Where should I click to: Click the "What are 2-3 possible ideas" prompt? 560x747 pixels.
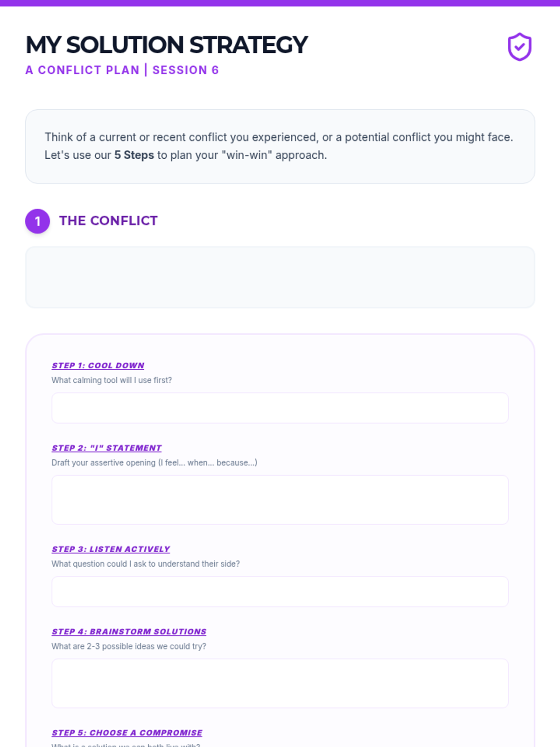point(129,647)
